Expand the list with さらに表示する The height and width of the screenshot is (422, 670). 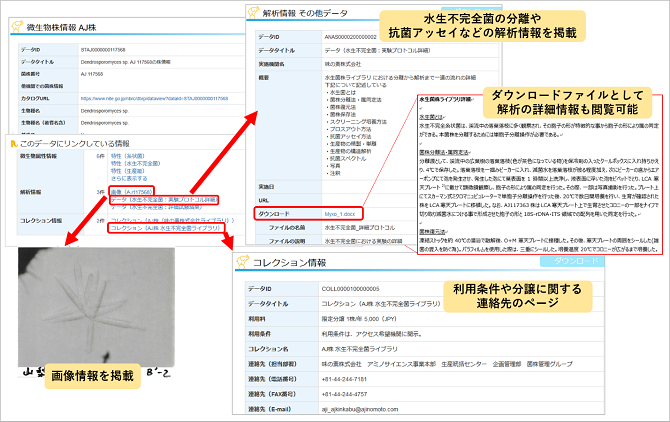(x=129, y=178)
